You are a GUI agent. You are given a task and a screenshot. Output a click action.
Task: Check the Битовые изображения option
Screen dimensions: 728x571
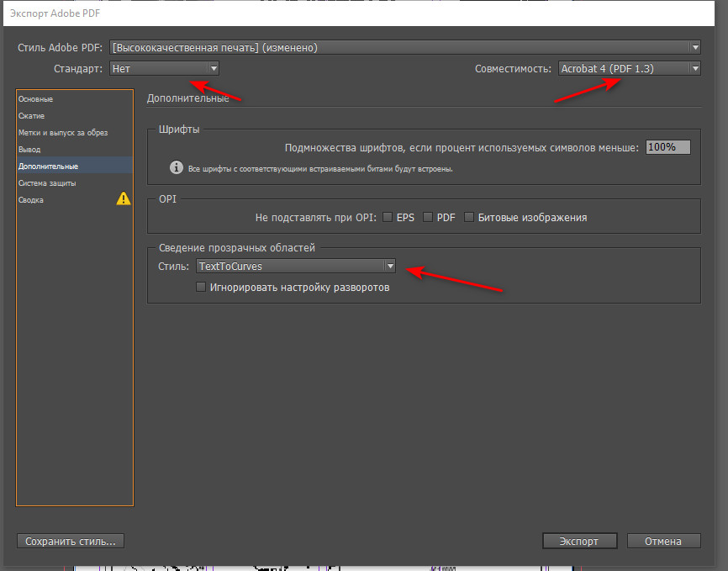click(469, 217)
